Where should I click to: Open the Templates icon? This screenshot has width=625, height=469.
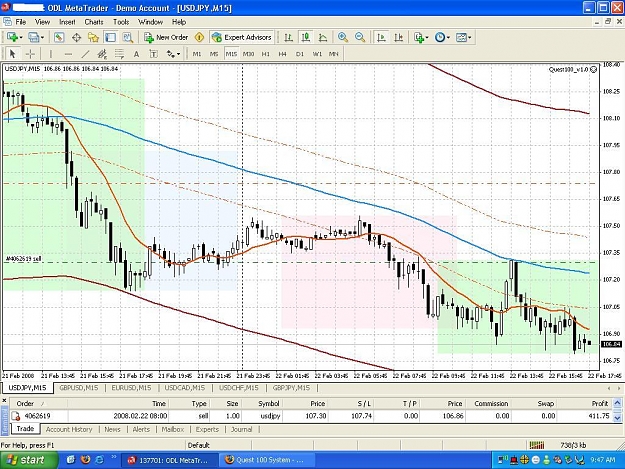(x=461, y=37)
